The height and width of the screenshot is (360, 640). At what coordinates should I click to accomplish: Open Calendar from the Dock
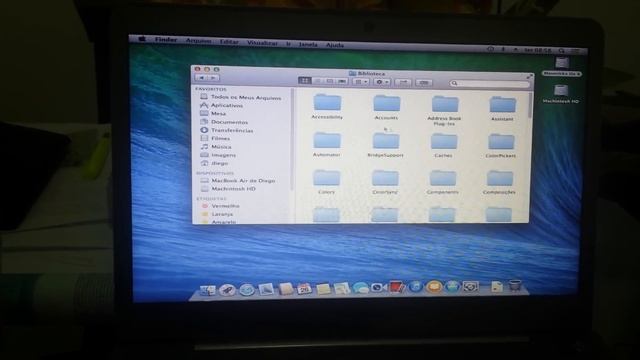(x=304, y=289)
